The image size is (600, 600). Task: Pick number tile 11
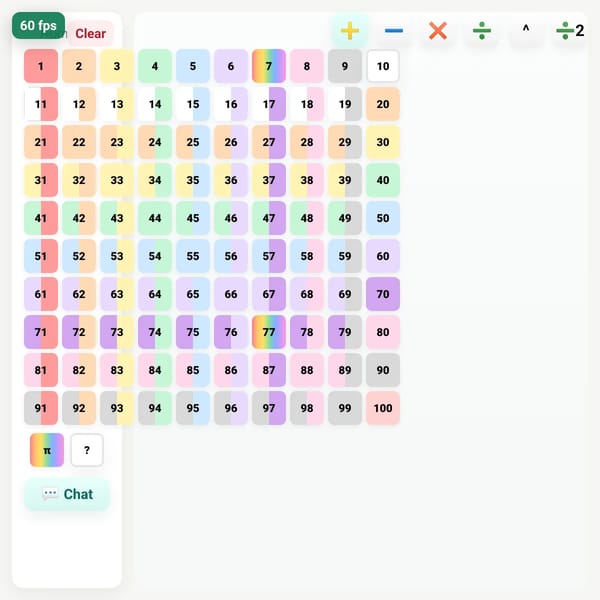(x=41, y=104)
